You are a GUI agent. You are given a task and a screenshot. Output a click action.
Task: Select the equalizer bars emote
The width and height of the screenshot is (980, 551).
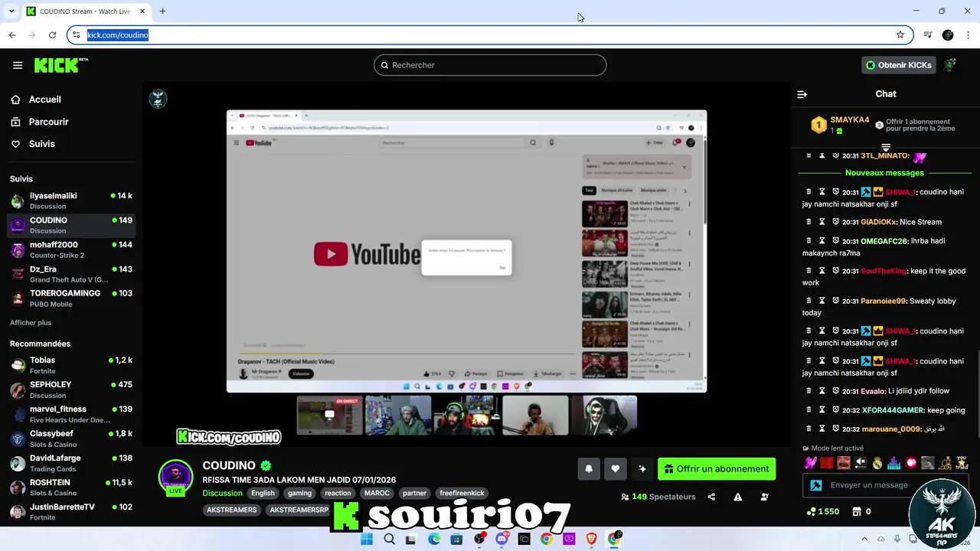pyautogui.click(x=894, y=463)
